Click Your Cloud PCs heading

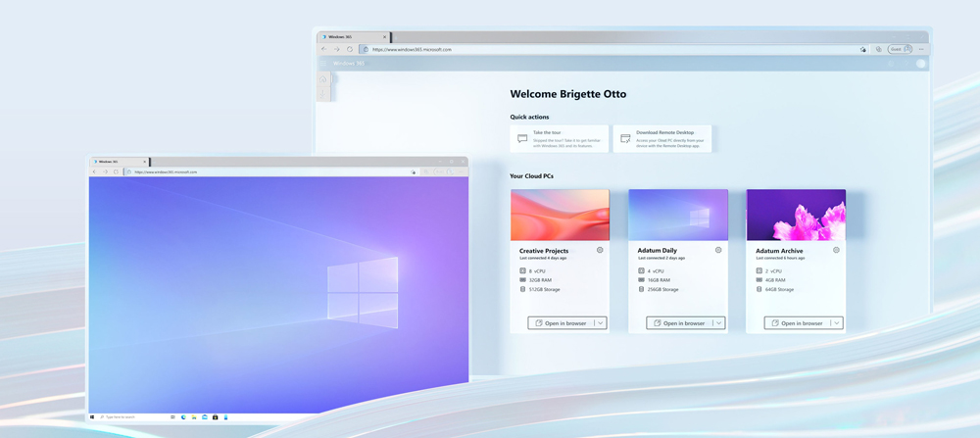(531, 176)
